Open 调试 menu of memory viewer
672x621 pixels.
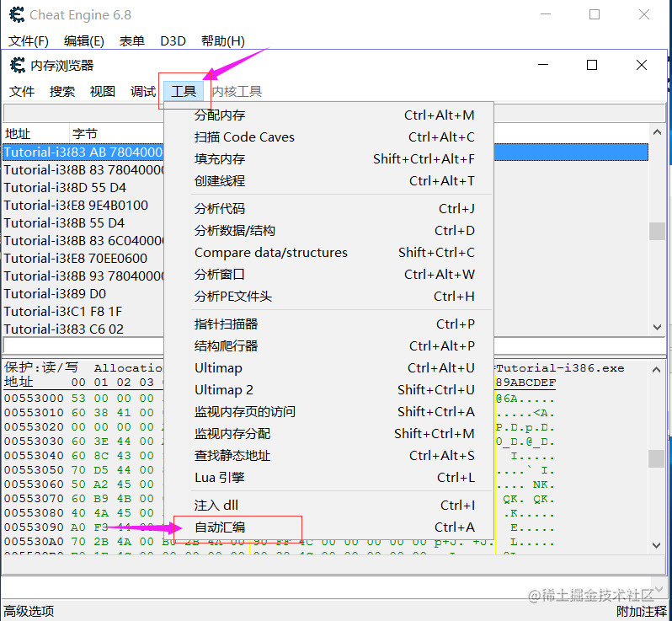coord(142,91)
